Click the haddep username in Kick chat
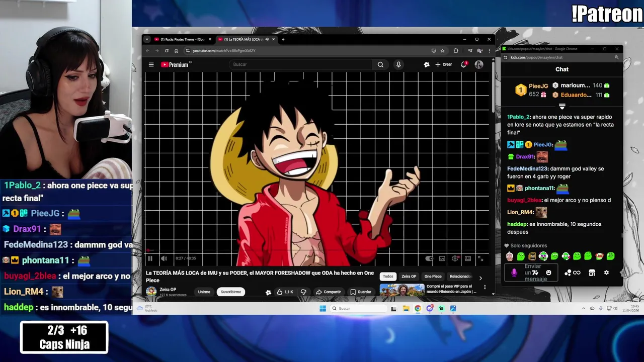644x362 pixels. (x=517, y=224)
